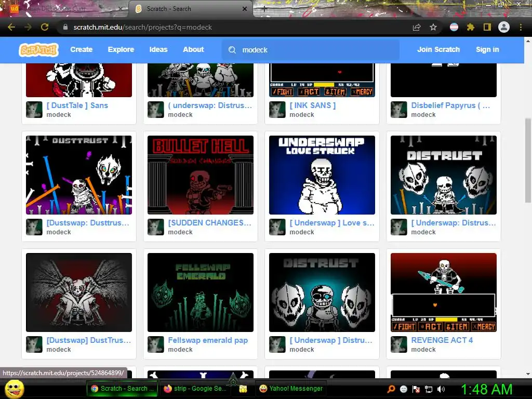Viewport: 532px width, 399px height.
Task: Open REVENGE ACT 4 project title
Action: (x=442, y=340)
